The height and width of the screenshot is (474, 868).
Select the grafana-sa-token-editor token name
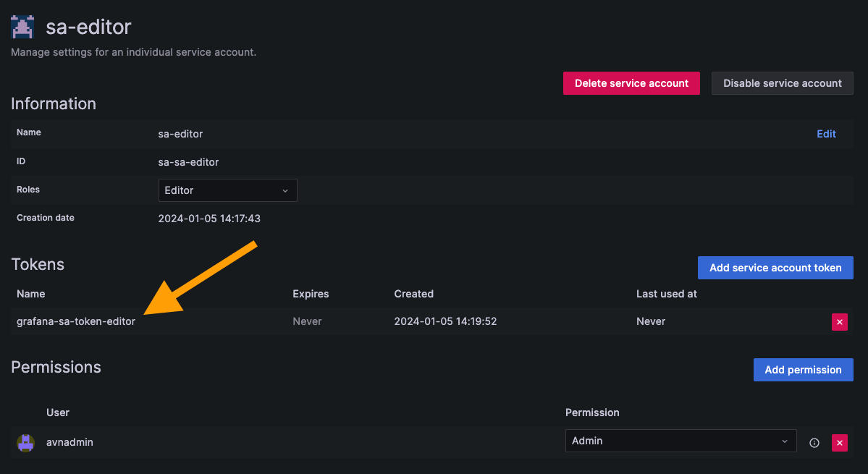[x=76, y=321]
